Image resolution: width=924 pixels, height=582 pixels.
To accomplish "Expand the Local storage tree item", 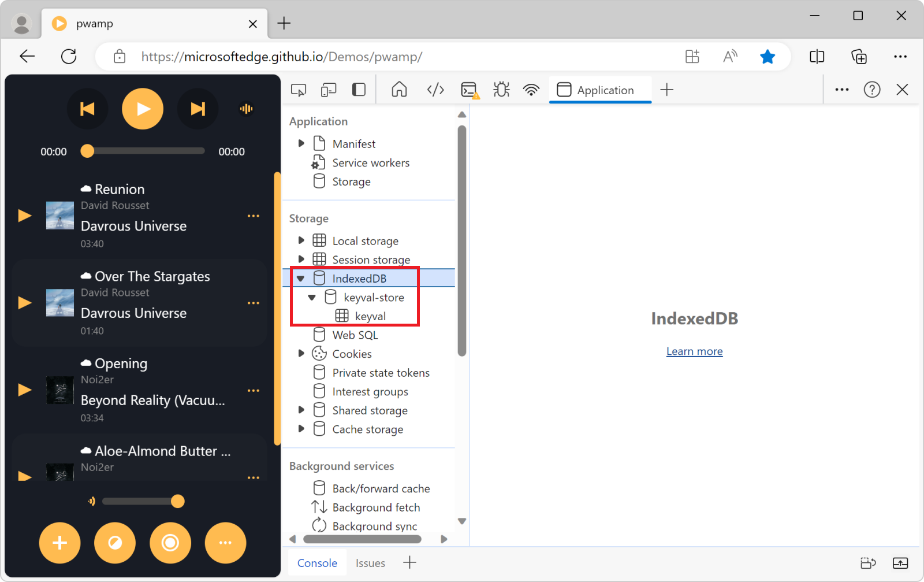I will point(301,240).
